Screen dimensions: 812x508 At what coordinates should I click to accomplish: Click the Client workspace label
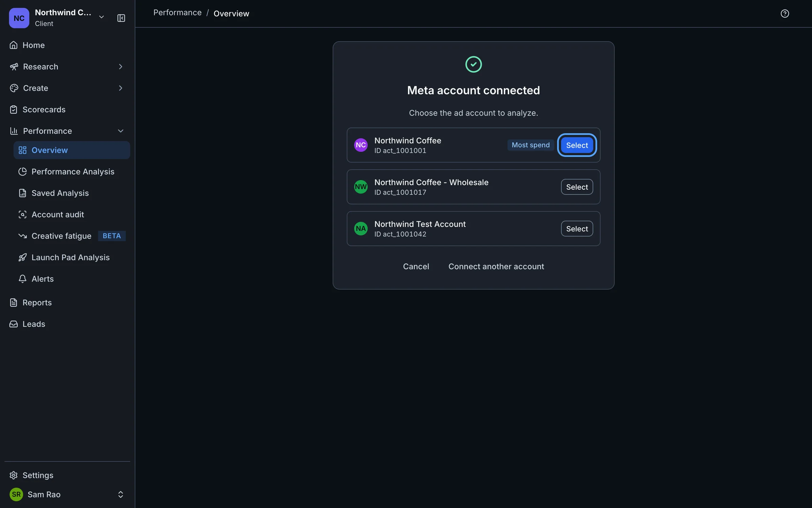click(44, 23)
